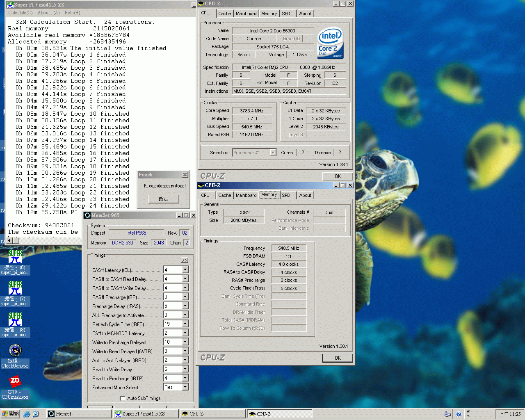This screenshot has width=525, height=420.
Task: Select SPD tab in upper CPU-Z window
Action: tap(286, 14)
